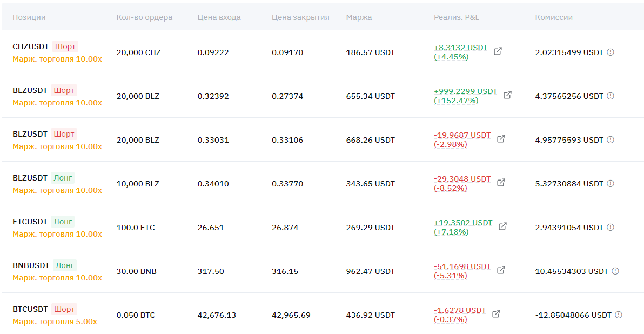Click margin value 436.92 USDT
Screen dimensions: 644x334
(370, 315)
